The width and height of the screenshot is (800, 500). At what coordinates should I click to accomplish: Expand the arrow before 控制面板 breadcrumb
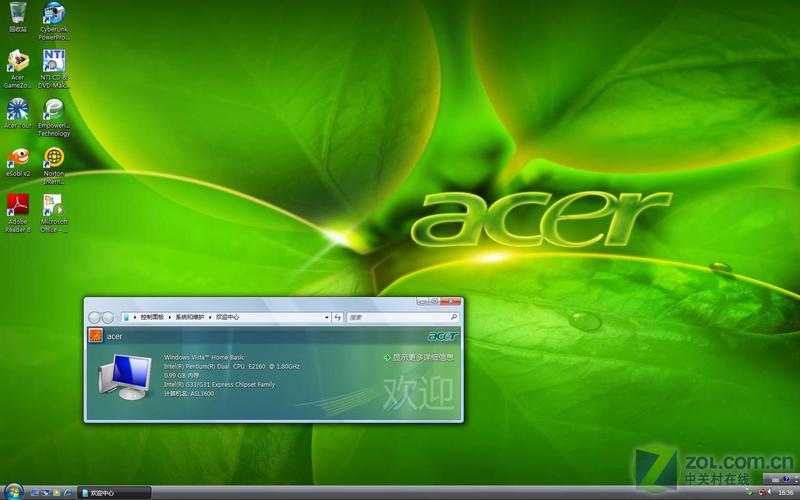(135, 317)
